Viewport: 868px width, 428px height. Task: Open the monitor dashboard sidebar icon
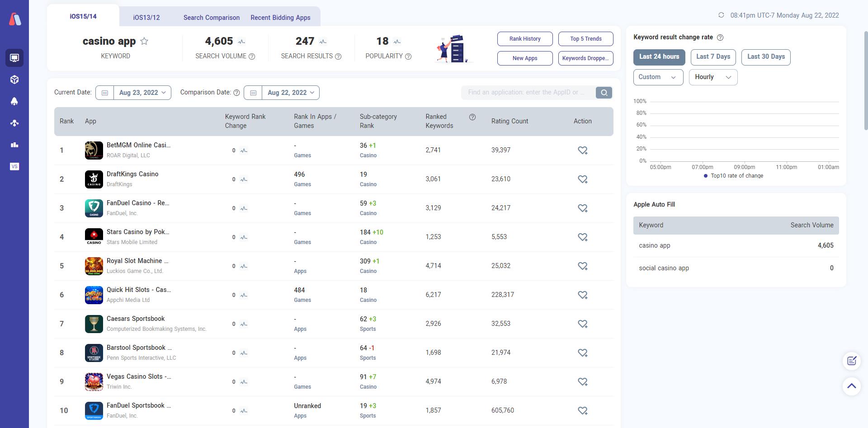[14, 58]
